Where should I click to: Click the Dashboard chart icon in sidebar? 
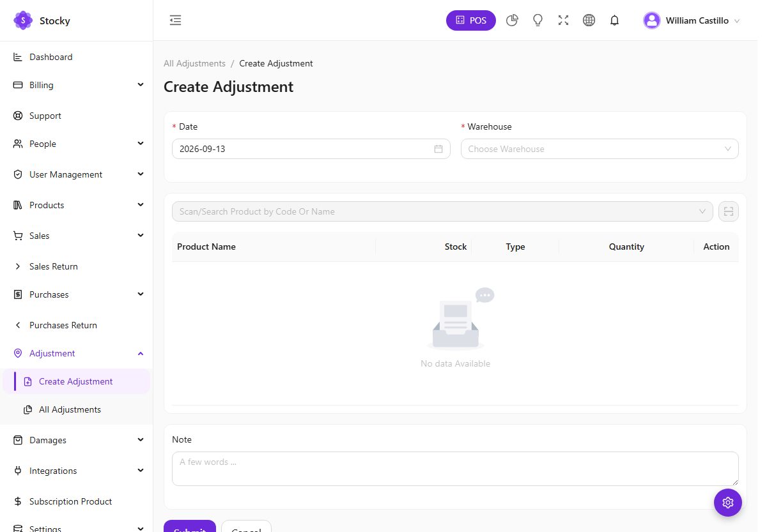click(x=18, y=57)
